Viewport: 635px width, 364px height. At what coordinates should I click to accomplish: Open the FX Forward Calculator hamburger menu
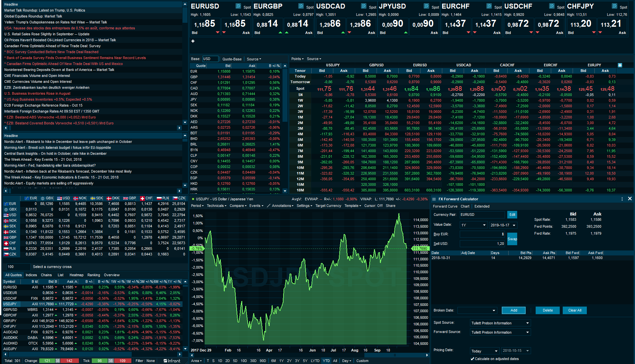[x=434, y=199]
